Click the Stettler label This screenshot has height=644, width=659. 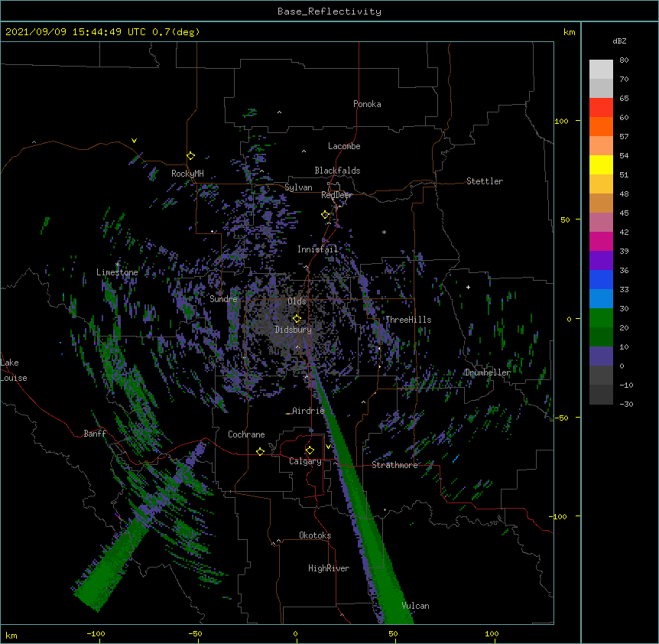[485, 181]
